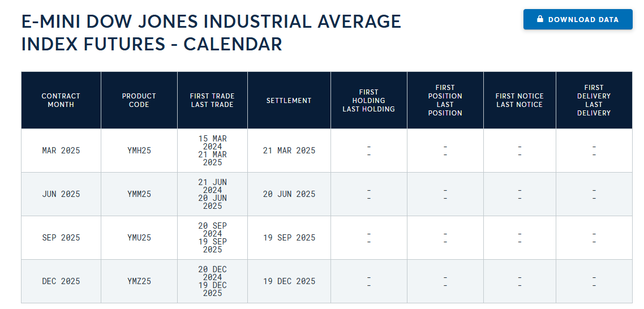Select product code YMH25

139,151
